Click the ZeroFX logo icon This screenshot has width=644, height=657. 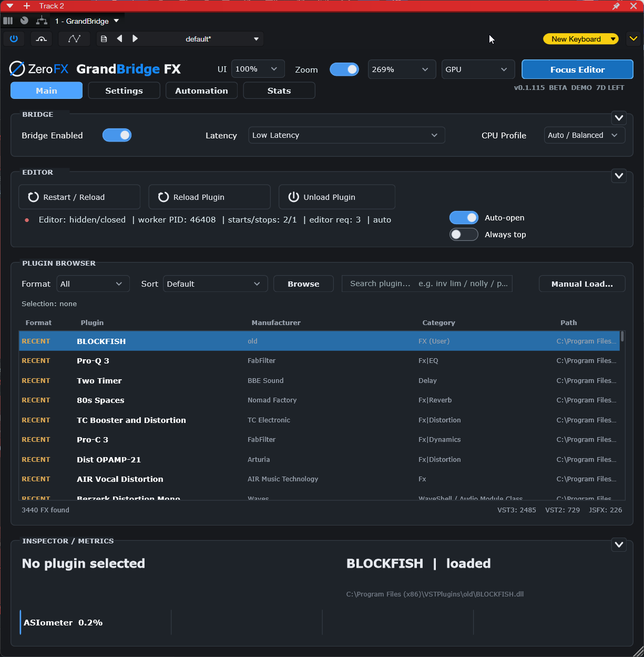pyautogui.click(x=17, y=69)
